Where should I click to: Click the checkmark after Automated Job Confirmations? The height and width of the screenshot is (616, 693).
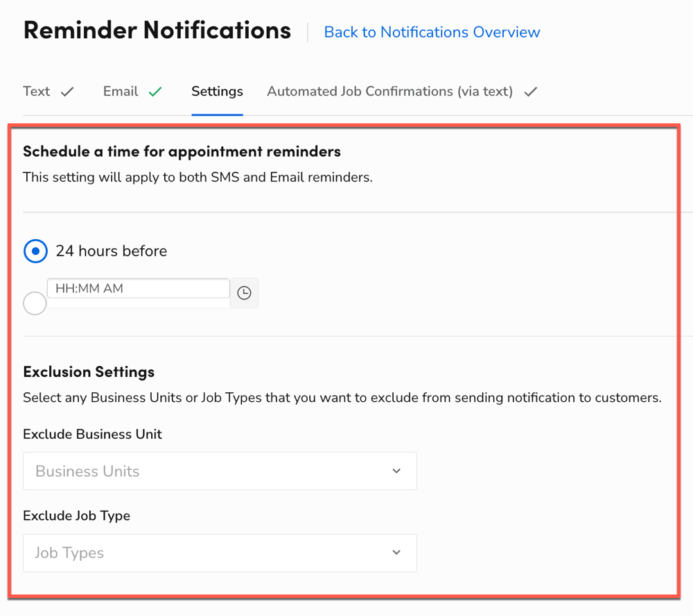pos(529,91)
